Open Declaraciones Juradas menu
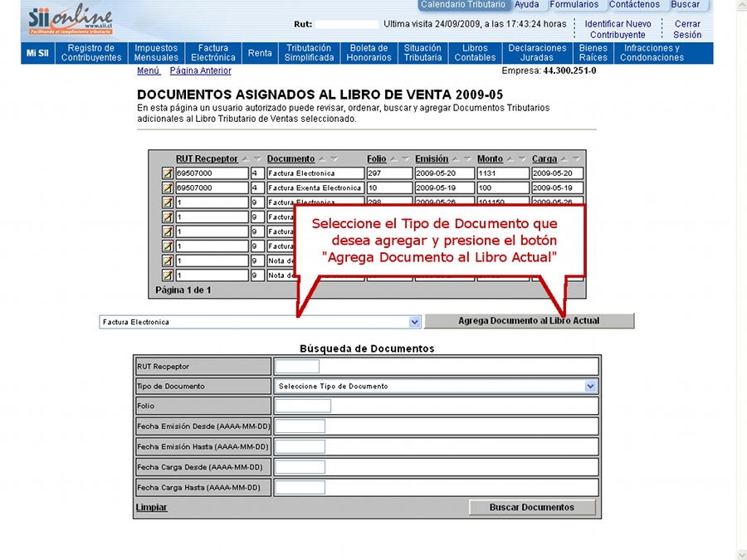747x560 pixels. (537, 53)
